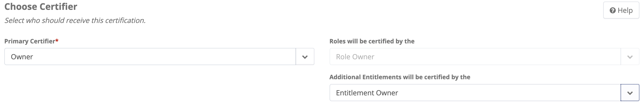This screenshot has height=111, width=644.
Task: Click empty space right of "Entitlement Owner" value
Action: 504,93
